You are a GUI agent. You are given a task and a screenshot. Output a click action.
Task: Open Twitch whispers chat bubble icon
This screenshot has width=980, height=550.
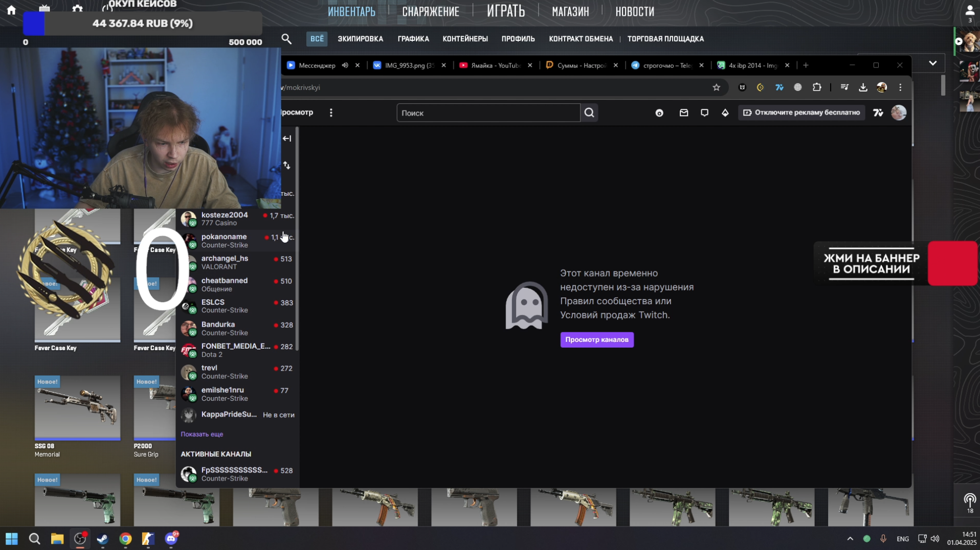click(x=704, y=113)
